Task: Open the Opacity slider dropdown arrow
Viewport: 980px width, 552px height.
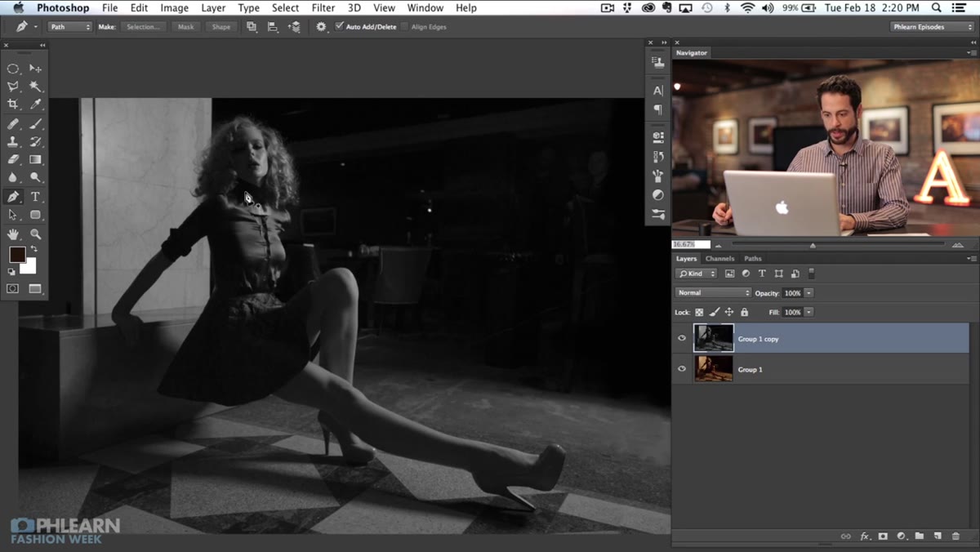Action: pos(808,292)
